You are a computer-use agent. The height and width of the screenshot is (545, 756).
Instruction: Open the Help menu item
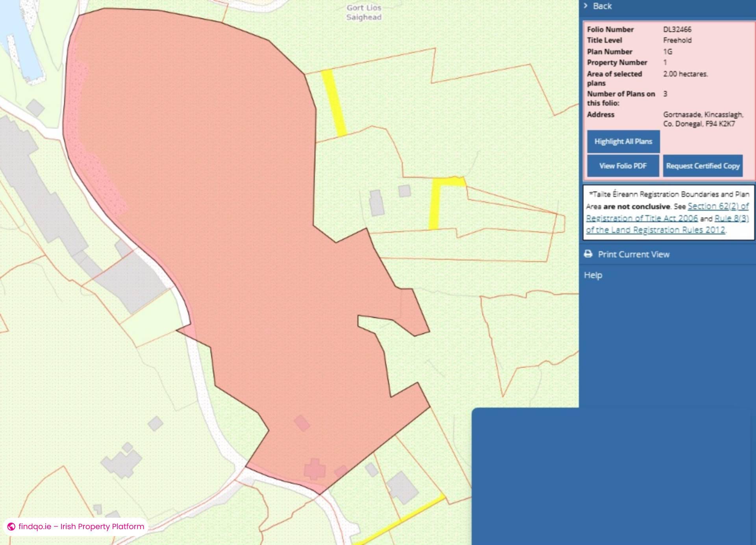click(x=593, y=275)
